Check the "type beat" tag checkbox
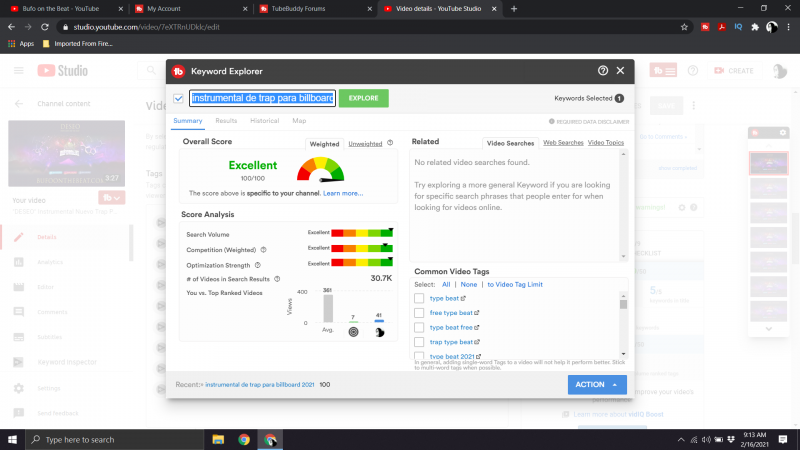Image resolution: width=800 pixels, height=450 pixels. pos(419,298)
